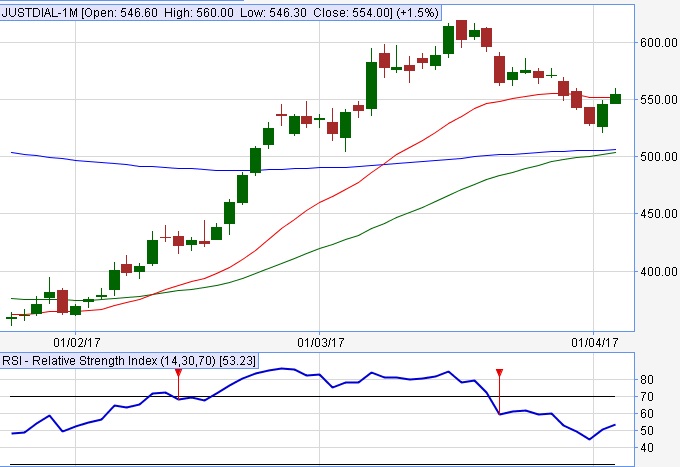680x467 pixels.
Task: Click the RSI Relative Strength Index label
Action: click(x=129, y=360)
